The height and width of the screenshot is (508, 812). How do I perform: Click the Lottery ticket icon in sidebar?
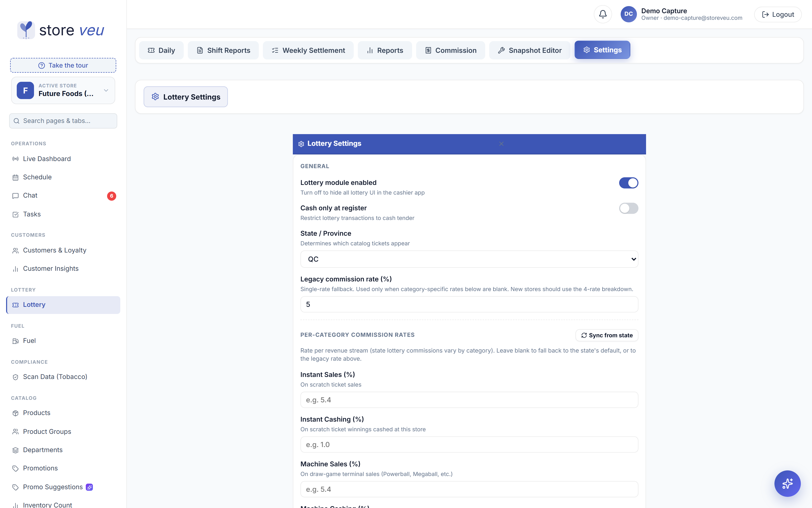pyautogui.click(x=15, y=305)
